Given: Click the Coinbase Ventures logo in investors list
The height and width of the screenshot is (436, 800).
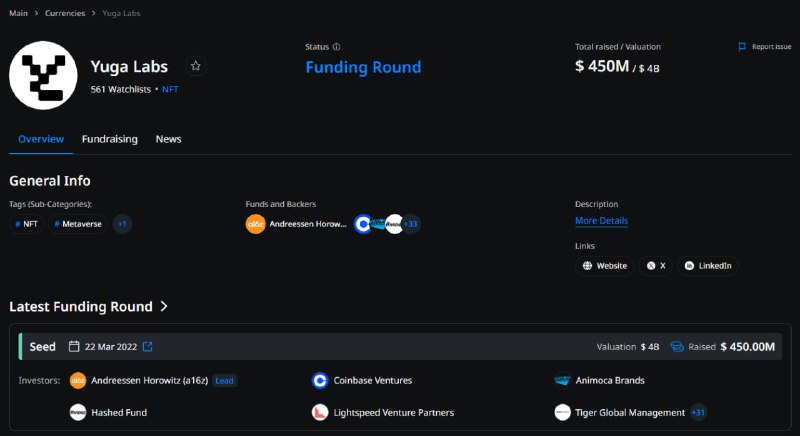Looking at the screenshot, I should tap(320, 380).
